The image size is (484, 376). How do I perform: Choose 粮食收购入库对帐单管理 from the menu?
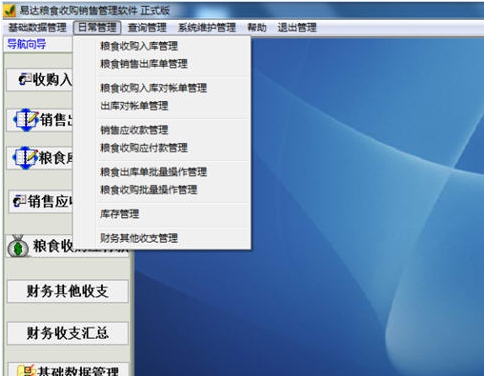pyautogui.click(x=154, y=88)
